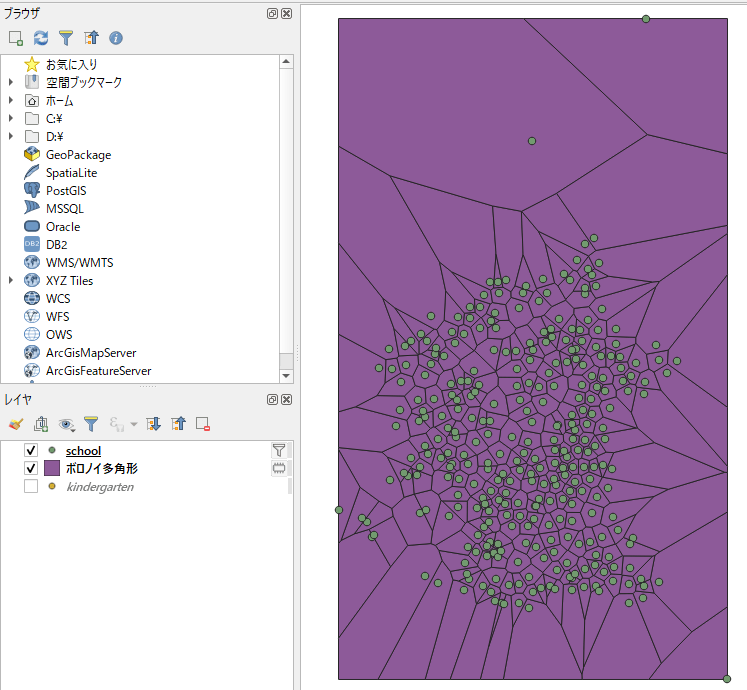Click Add Selected Layers icon in Browser toolbar
The image size is (747, 690).
(x=16, y=38)
